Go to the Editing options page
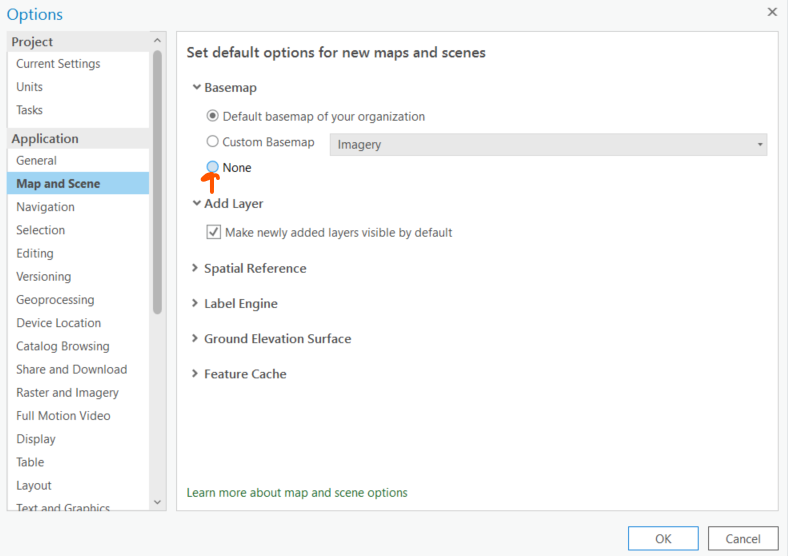Viewport: 788px width, 556px height. point(35,253)
